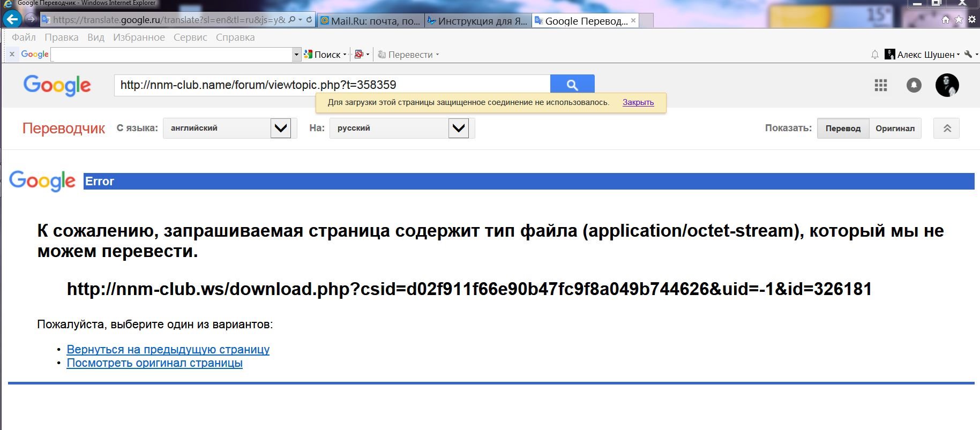Screen dimensions: 980x430
Task: Click the Переводчик heading link
Action: tap(64, 129)
